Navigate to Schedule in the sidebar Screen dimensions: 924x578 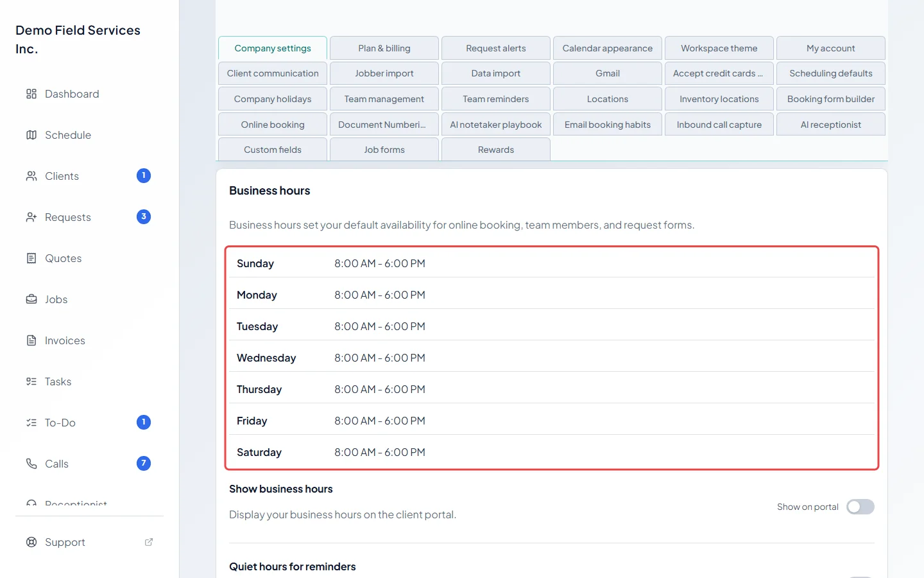click(89, 135)
